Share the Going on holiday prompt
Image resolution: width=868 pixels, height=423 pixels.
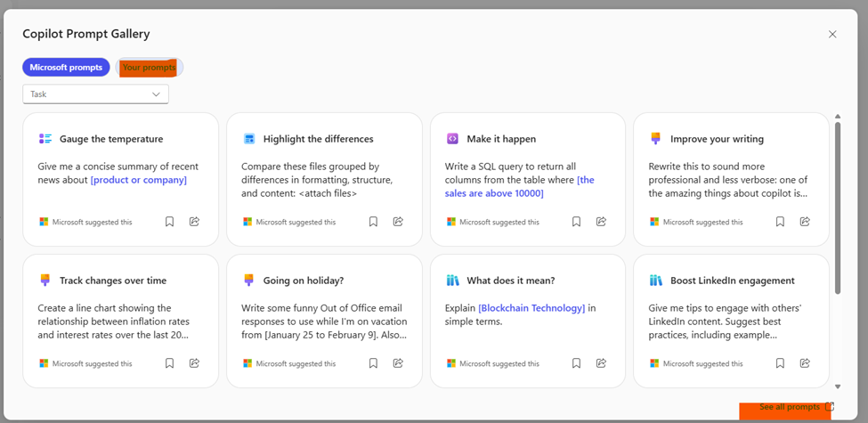coord(398,363)
